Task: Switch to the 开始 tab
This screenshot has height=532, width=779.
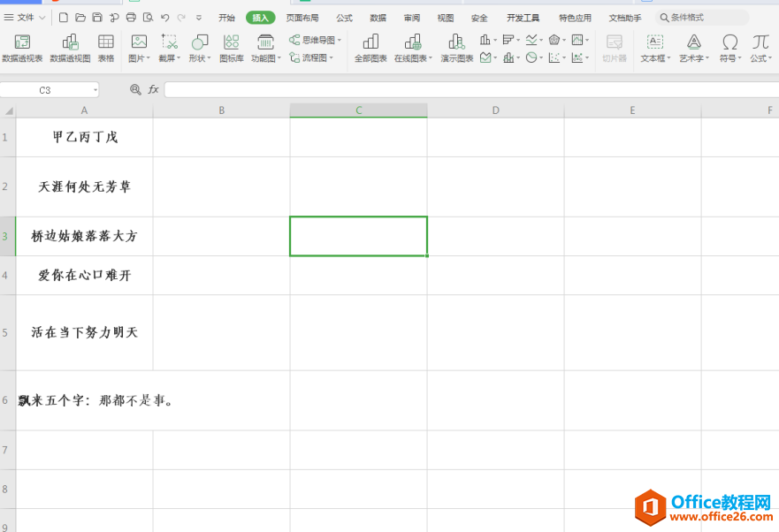Action: (226, 18)
